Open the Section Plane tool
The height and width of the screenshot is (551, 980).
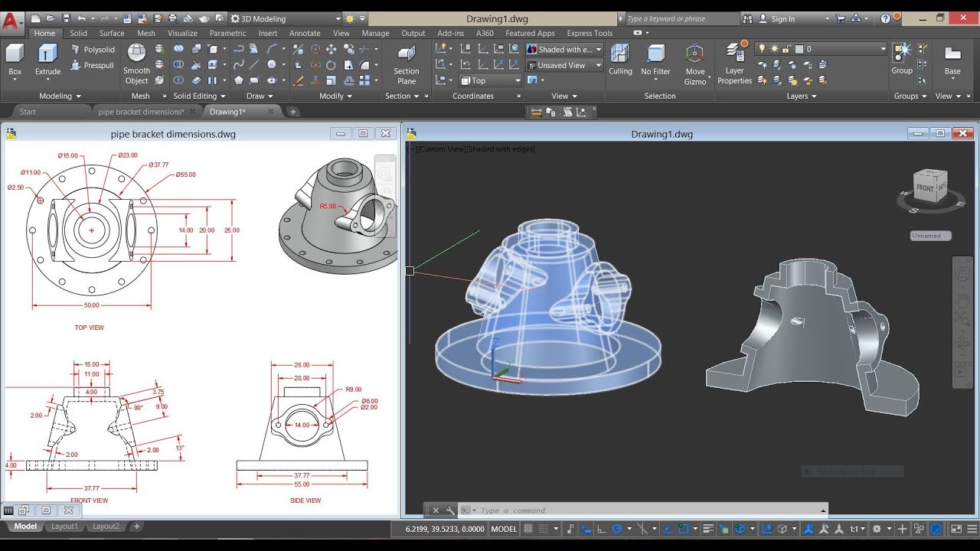(x=407, y=64)
